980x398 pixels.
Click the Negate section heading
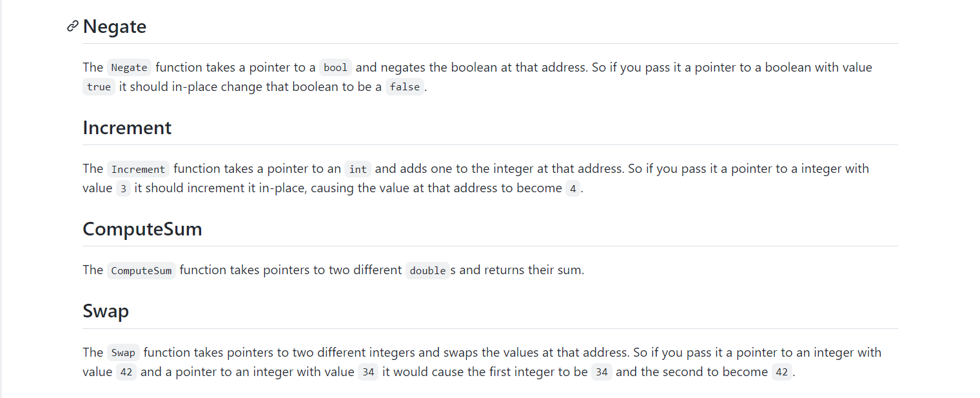click(x=115, y=26)
